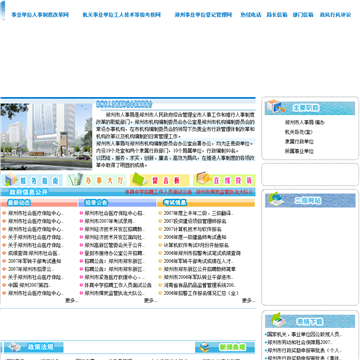Open 局长信箱 in the top navigation
This screenshot has height=360, width=360.
click(277, 15)
